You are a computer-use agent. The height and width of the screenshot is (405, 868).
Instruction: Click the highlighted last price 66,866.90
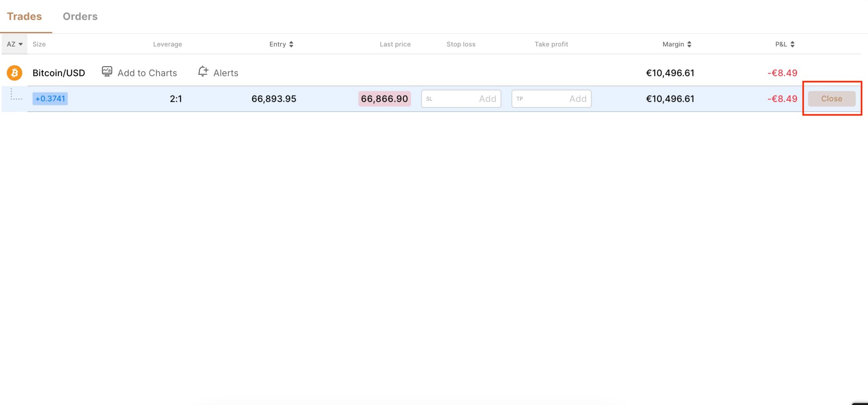pos(384,99)
